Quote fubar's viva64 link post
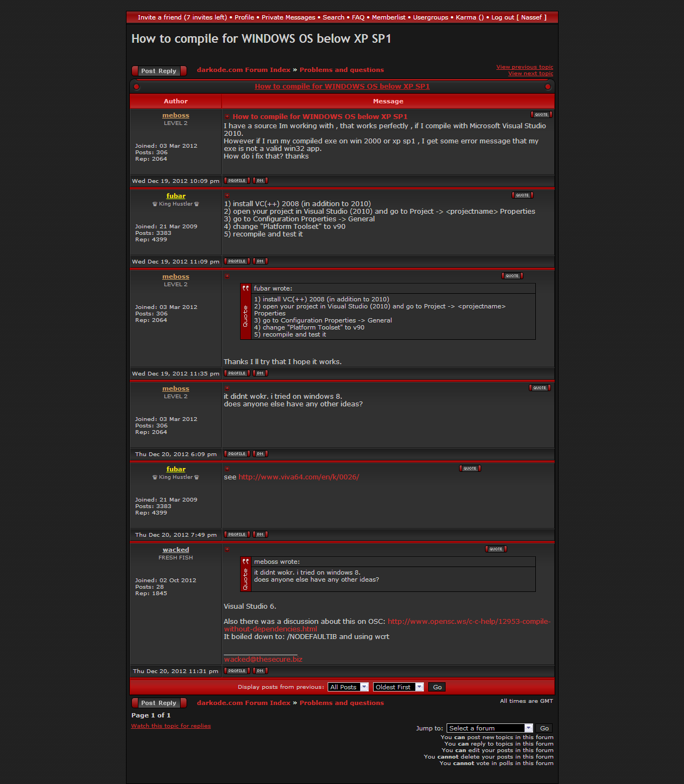 pyautogui.click(x=470, y=469)
